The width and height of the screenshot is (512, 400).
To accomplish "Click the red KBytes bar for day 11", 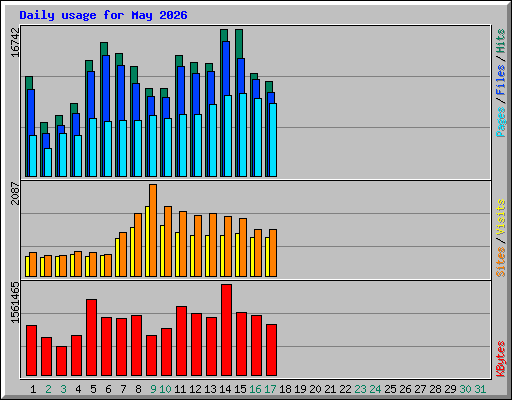I will point(181,341).
